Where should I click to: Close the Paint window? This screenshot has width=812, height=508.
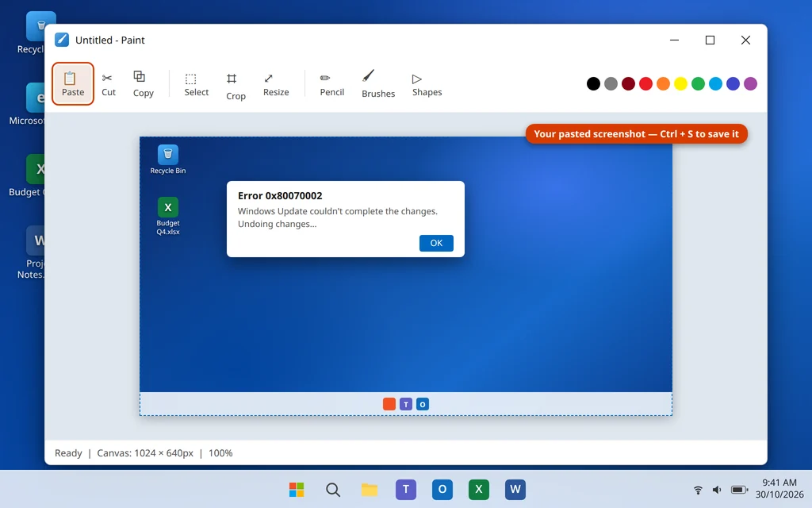pyautogui.click(x=745, y=40)
